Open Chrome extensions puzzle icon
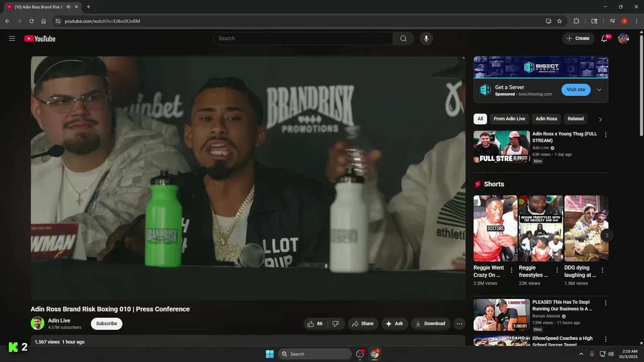 point(577,21)
